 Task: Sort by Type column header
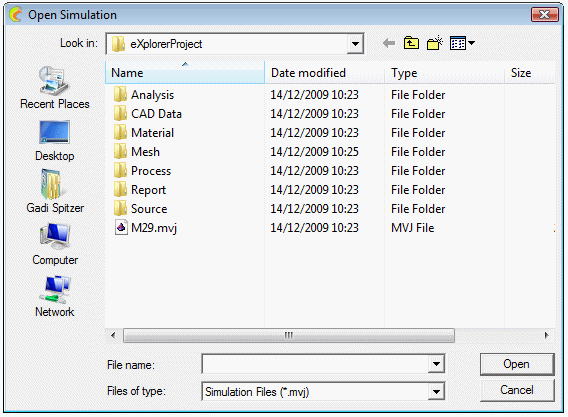pyautogui.click(x=444, y=72)
